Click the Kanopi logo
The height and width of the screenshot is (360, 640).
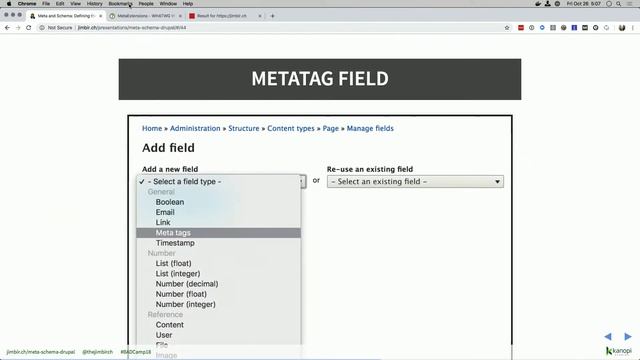click(x=619, y=351)
